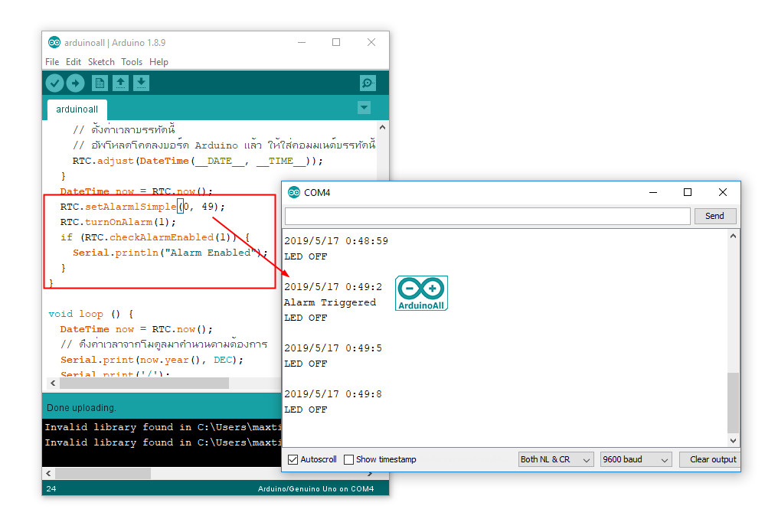This screenshot has width=778, height=532.
Task: Click the code editor horizontal scrollbar thumb
Action: coord(145,383)
